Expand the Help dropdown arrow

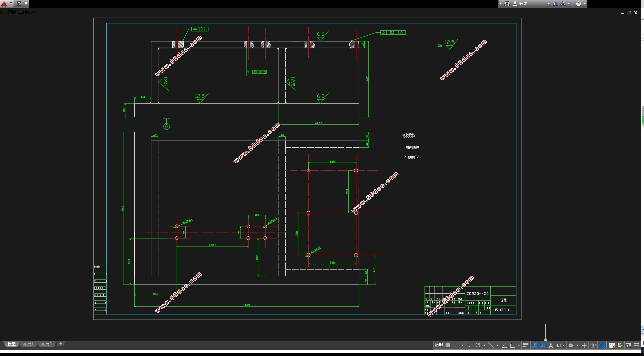(584, 4)
